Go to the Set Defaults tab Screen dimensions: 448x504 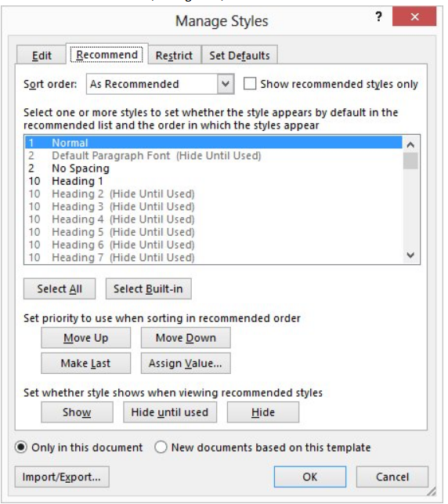[x=240, y=56]
